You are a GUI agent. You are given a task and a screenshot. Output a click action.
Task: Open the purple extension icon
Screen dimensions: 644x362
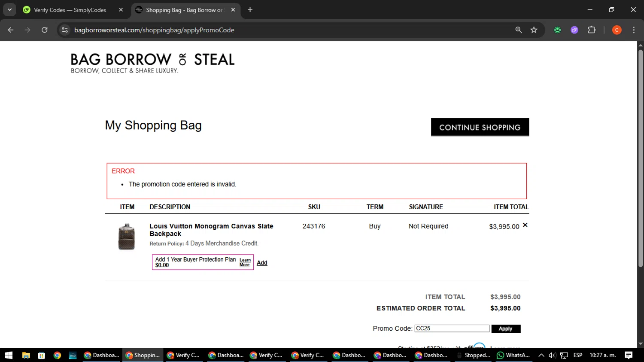[x=574, y=30]
